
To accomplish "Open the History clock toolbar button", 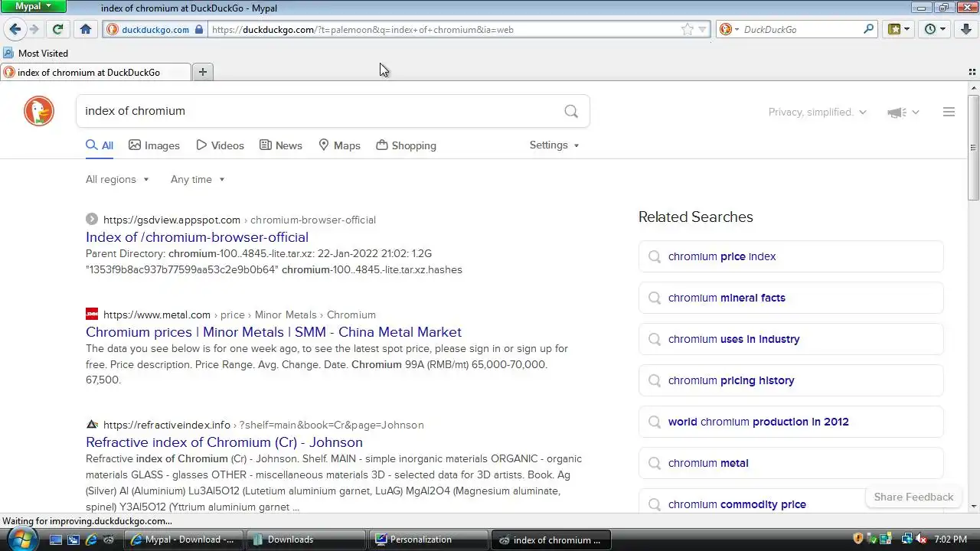I will tap(934, 29).
